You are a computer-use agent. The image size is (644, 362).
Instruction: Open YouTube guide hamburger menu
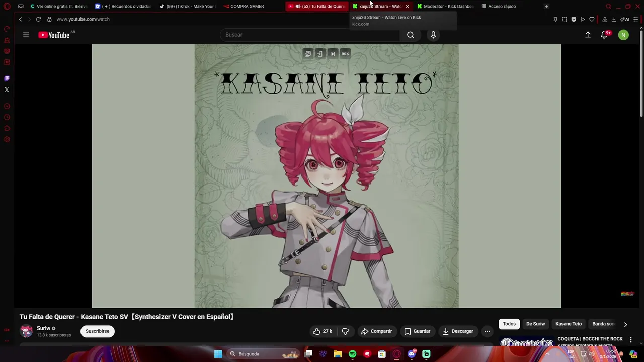click(x=26, y=35)
